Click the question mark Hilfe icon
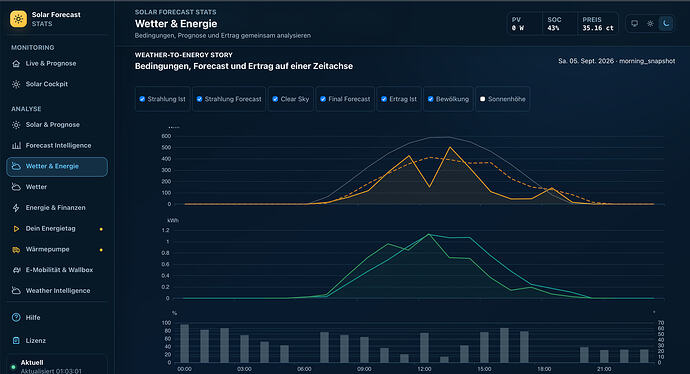 pyautogui.click(x=16, y=317)
